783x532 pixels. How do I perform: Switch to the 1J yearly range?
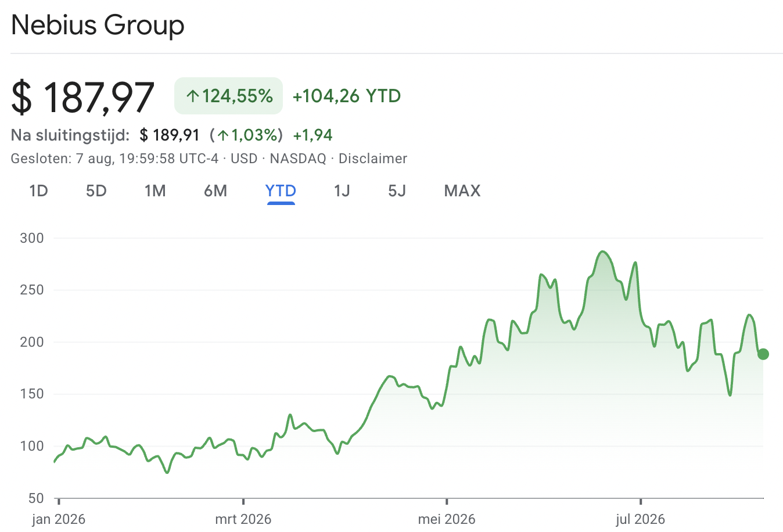tap(342, 191)
